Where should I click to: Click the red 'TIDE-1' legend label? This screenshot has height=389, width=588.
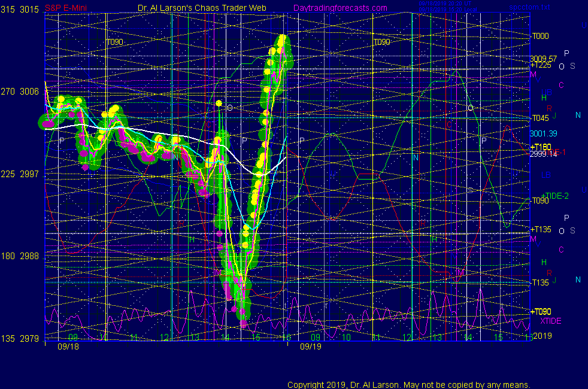coord(557,152)
